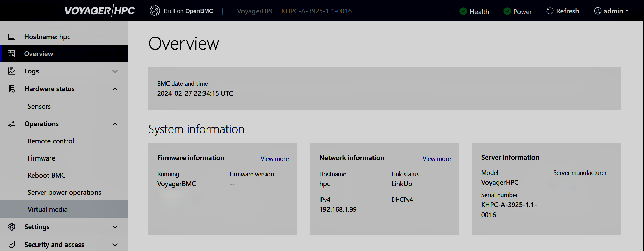Screen dimensions: 644x251
Task: Go to Server power operations
Action: (64, 192)
